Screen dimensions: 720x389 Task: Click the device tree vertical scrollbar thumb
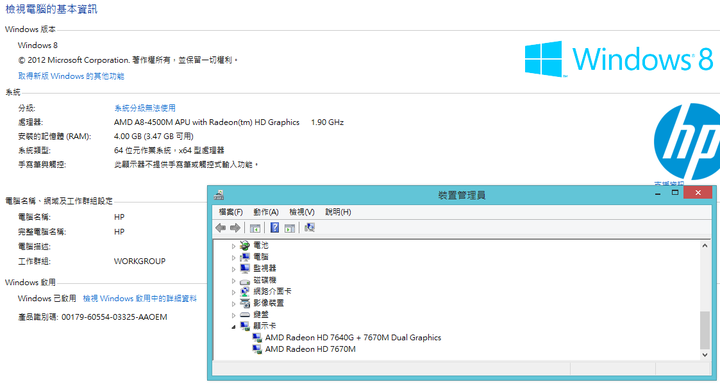(x=705, y=330)
